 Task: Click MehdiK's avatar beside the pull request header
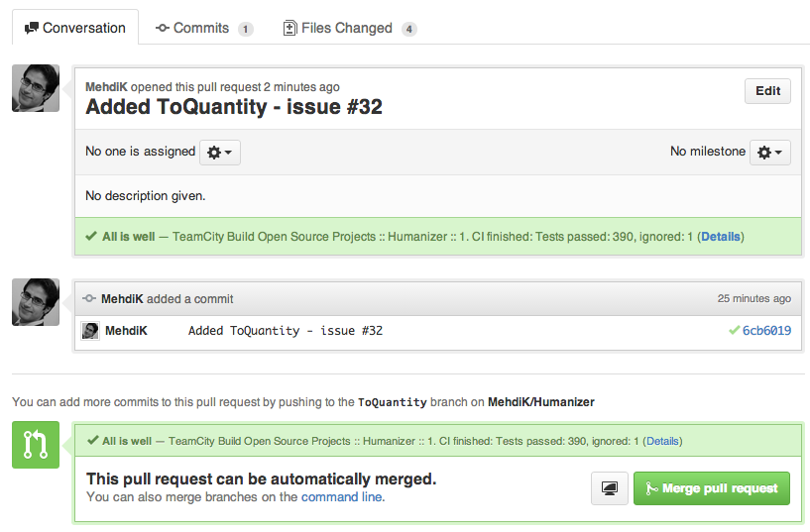pyautogui.click(x=36, y=88)
